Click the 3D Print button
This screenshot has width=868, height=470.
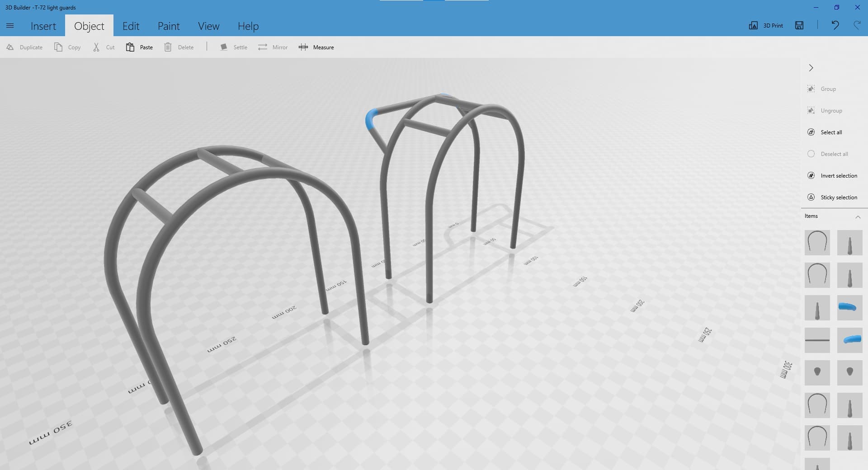[766, 25]
